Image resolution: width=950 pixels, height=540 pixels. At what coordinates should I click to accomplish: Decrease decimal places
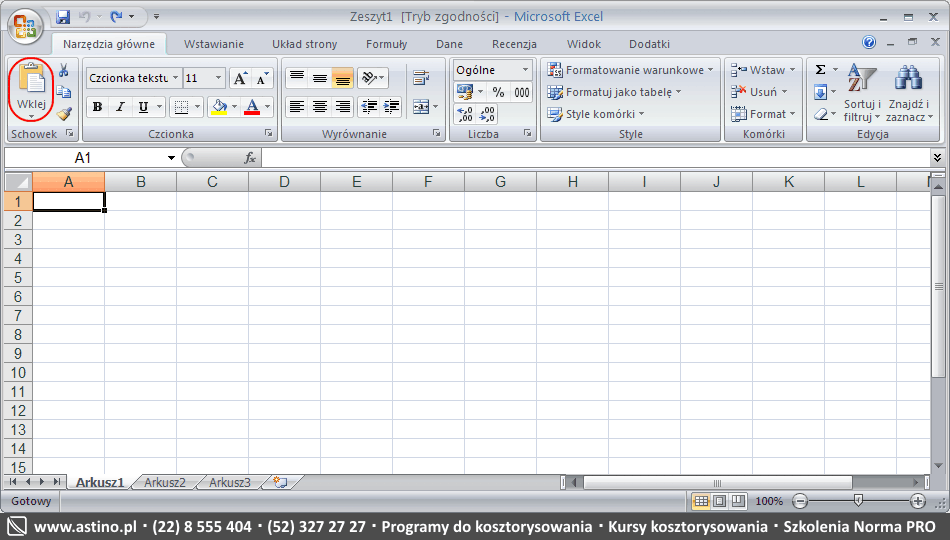point(487,114)
